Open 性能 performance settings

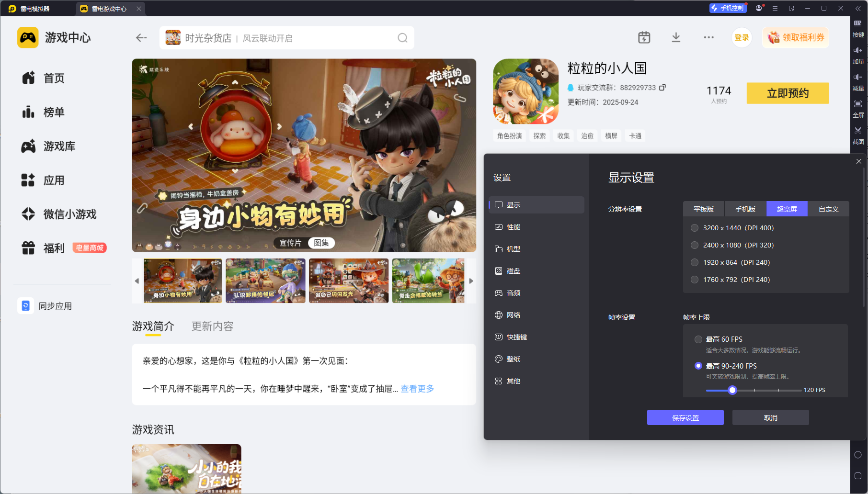pyautogui.click(x=537, y=227)
